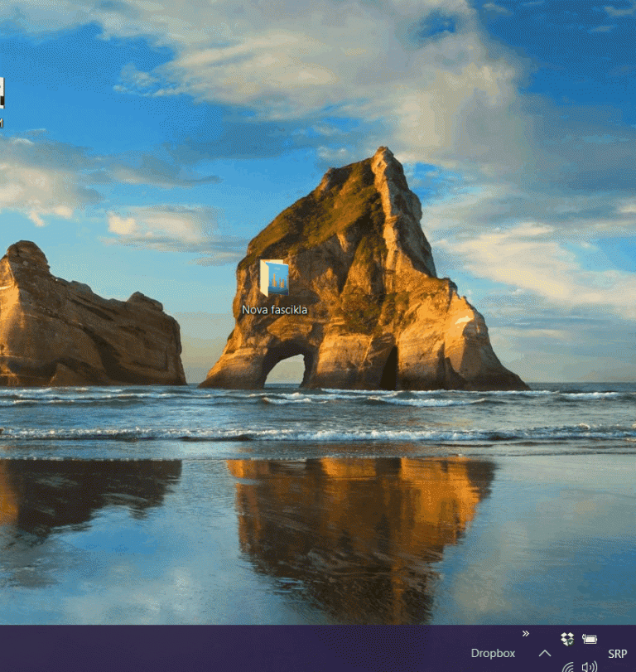Viewport: 636px width, 672px height.
Task: Open the Dropbox tray icon
Action: coord(567,639)
